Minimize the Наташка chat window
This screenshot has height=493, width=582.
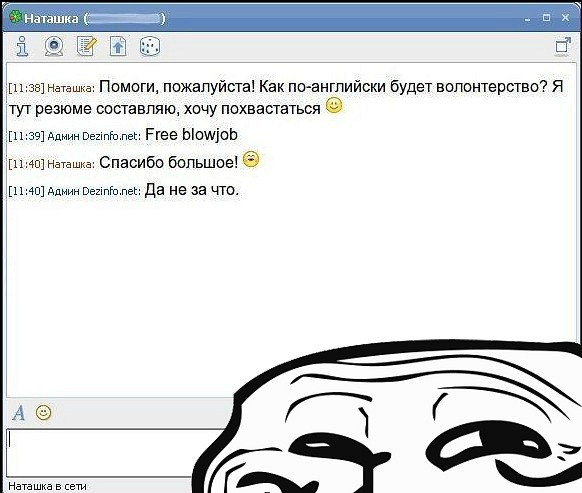click(527, 19)
